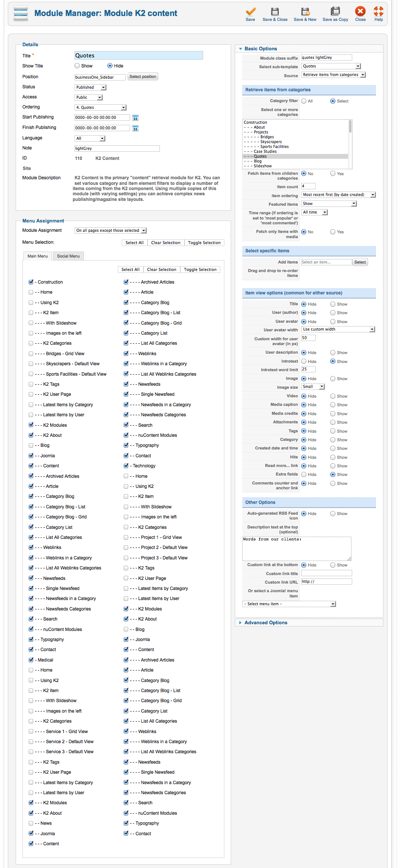This screenshot has height=868, width=401.
Task: Select Case Studies in the categories list
Action: pyautogui.click(x=295, y=152)
